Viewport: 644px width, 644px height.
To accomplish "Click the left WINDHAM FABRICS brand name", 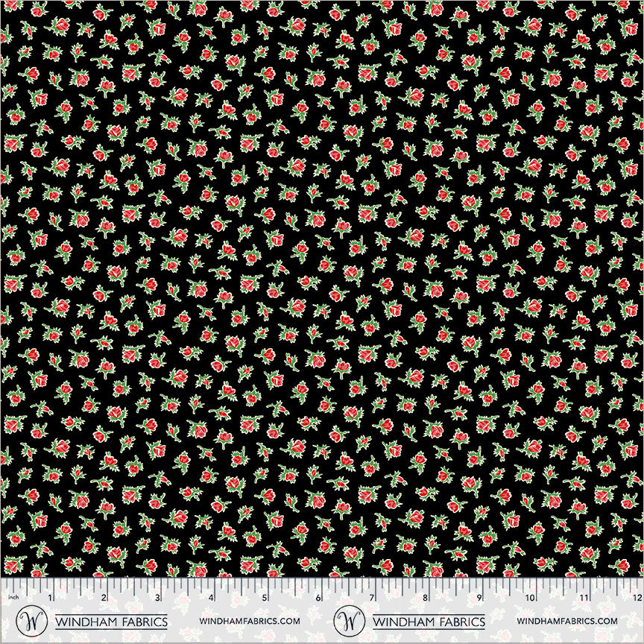I will click(x=112, y=621).
